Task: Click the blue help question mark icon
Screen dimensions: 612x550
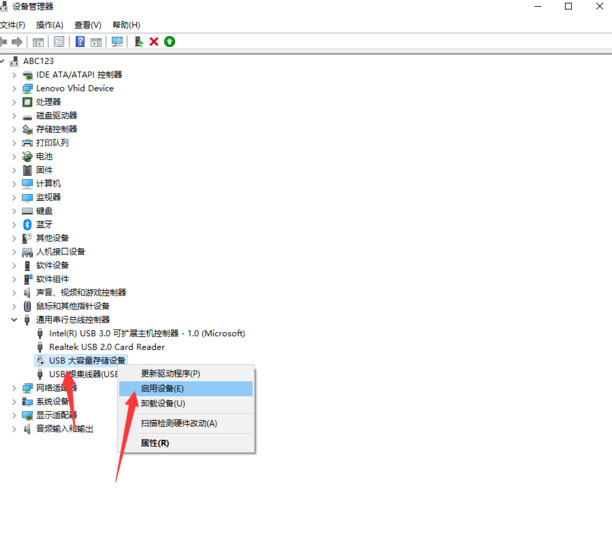Action: point(80,42)
